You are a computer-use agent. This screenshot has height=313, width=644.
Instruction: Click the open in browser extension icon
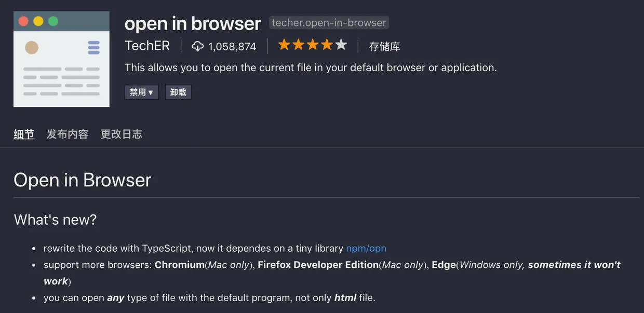coord(61,59)
